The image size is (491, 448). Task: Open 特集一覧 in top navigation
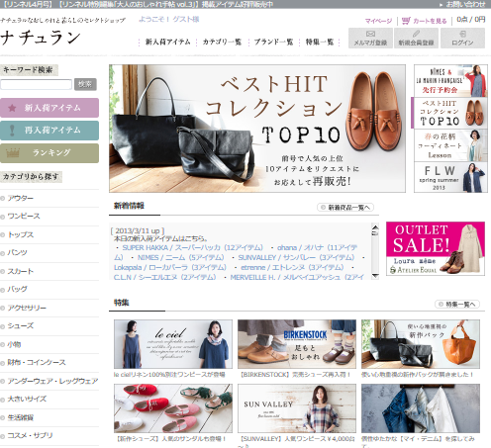pyautogui.click(x=320, y=42)
